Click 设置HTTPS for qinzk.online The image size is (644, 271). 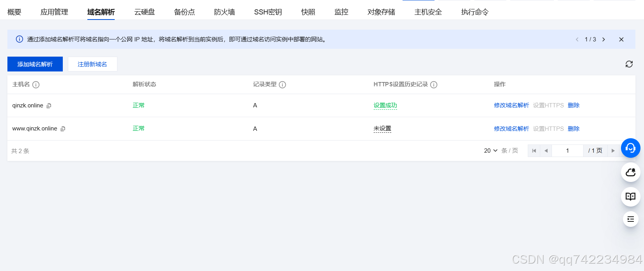[548, 105]
